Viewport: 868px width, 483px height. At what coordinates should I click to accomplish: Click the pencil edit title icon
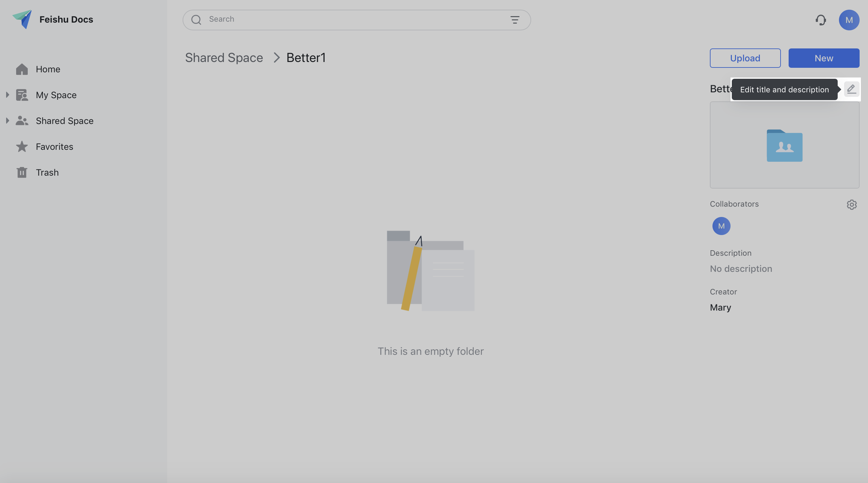point(851,89)
